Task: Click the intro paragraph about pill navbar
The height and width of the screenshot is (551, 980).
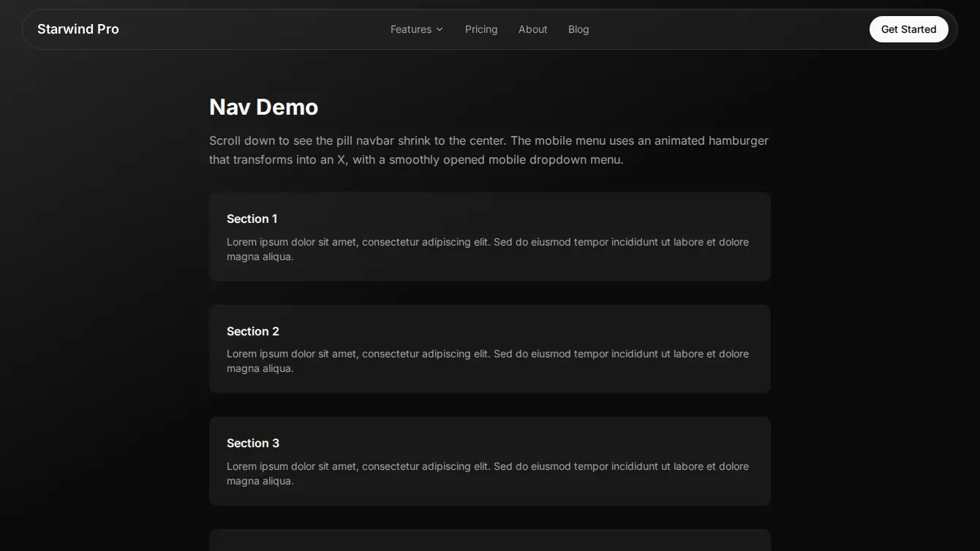Action: tap(489, 150)
